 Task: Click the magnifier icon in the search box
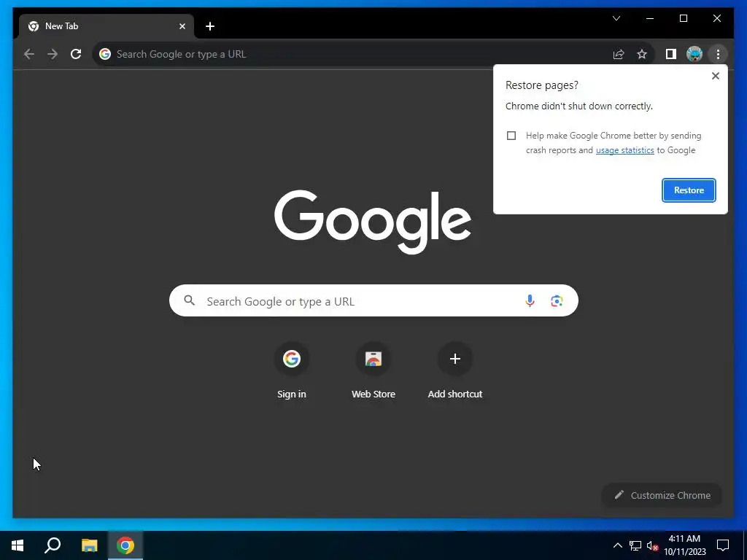(x=189, y=300)
